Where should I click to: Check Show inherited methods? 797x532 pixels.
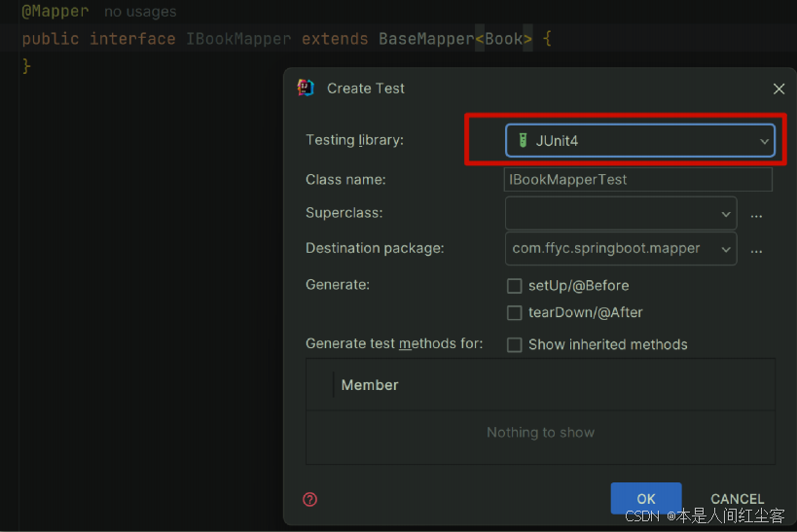[x=515, y=345]
